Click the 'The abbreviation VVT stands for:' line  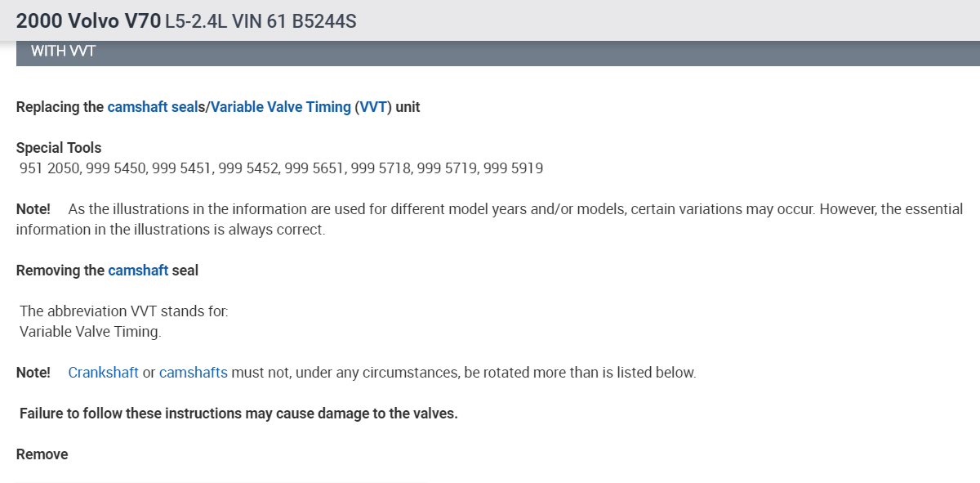pos(124,311)
